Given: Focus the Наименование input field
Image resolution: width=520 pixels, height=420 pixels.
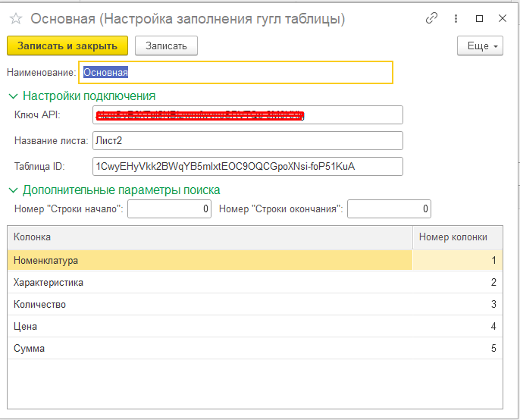Looking at the screenshot, I should 236,72.
